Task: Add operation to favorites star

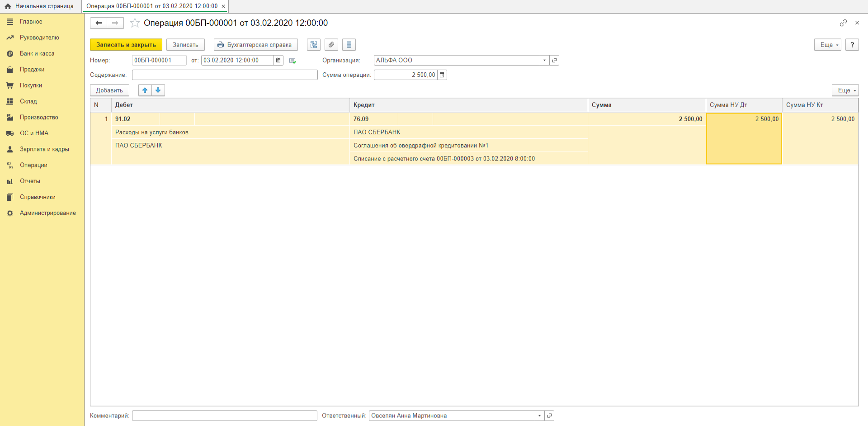Action: [x=134, y=23]
